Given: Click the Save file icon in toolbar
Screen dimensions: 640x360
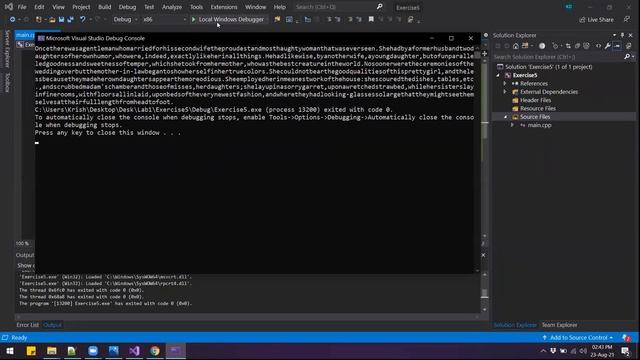Looking at the screenshot, I should (61, 19).
